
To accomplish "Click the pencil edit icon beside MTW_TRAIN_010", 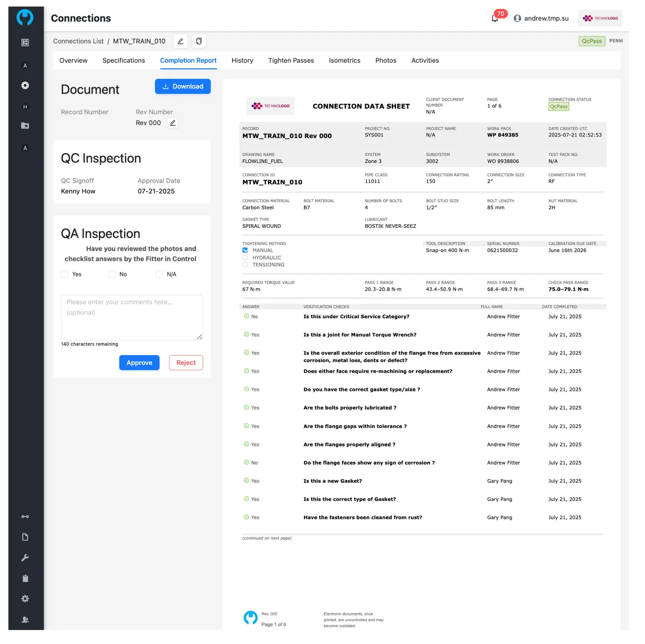I will click(x=180, y=41).
